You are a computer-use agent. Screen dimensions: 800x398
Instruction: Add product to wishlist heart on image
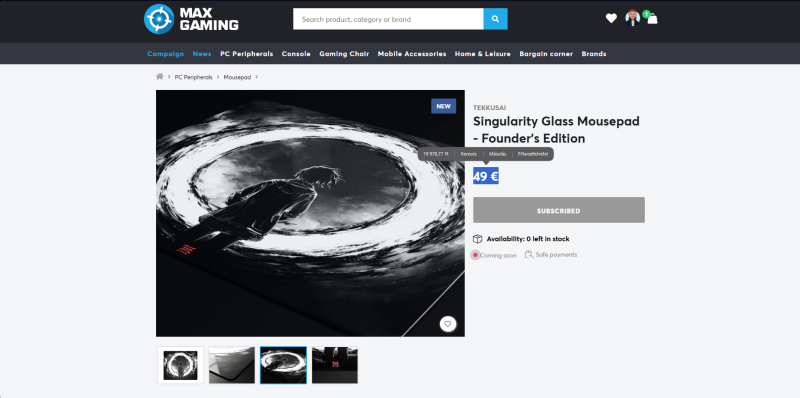coord(447,324)
